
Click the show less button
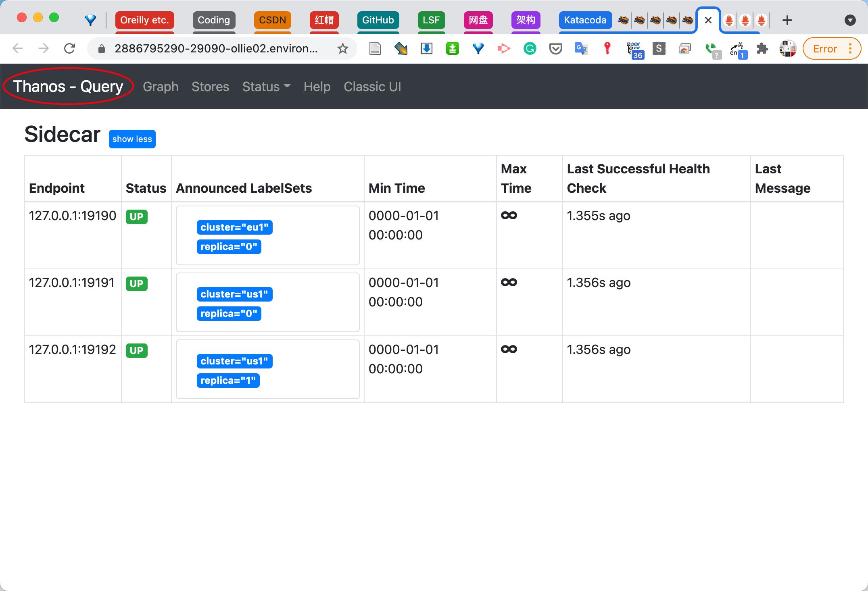coord(132,139)
